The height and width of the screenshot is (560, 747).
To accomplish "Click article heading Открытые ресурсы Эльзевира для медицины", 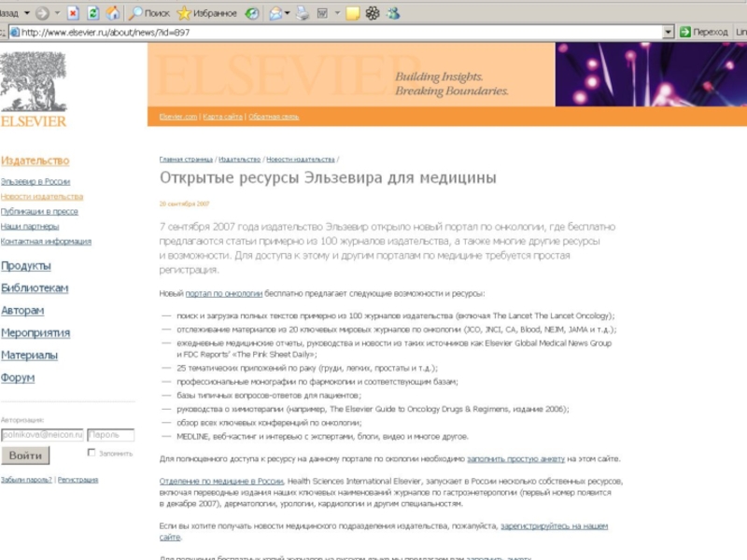I will [328, 178].
